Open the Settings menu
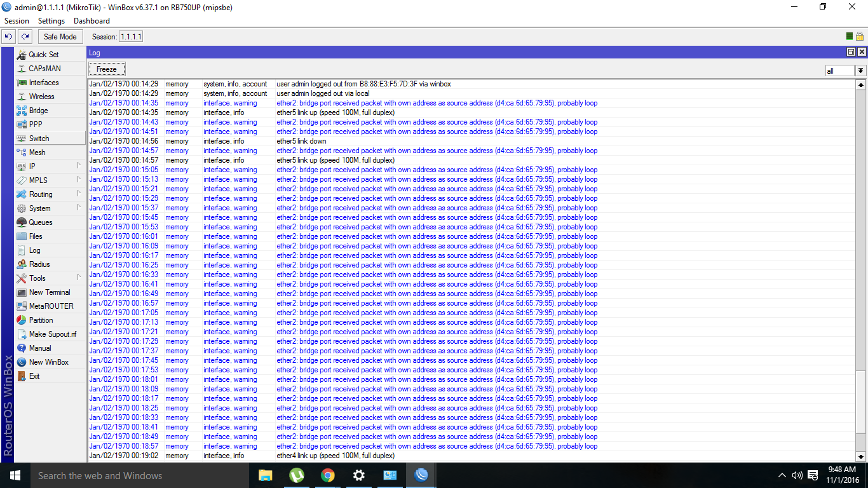868x488 pixels. [51, 21]
